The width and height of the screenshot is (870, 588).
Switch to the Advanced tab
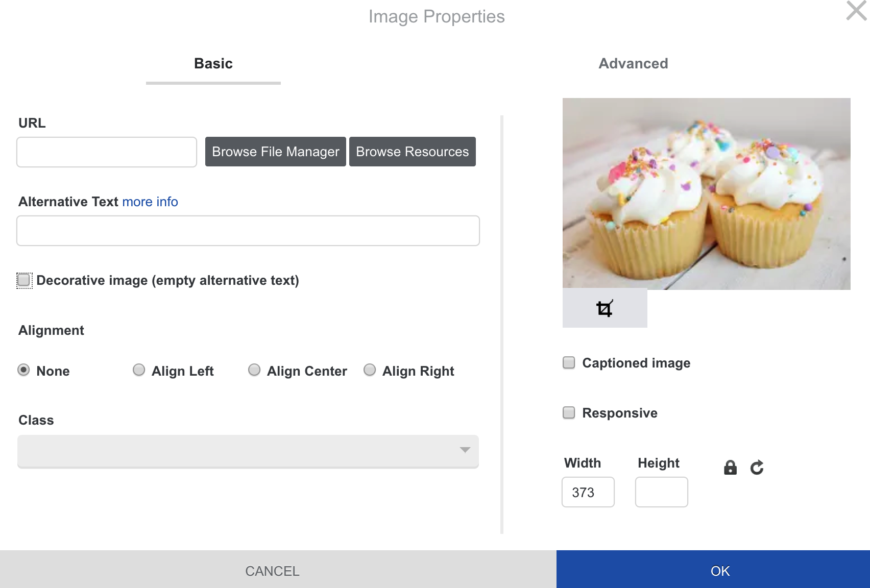(x=633, y=64)
